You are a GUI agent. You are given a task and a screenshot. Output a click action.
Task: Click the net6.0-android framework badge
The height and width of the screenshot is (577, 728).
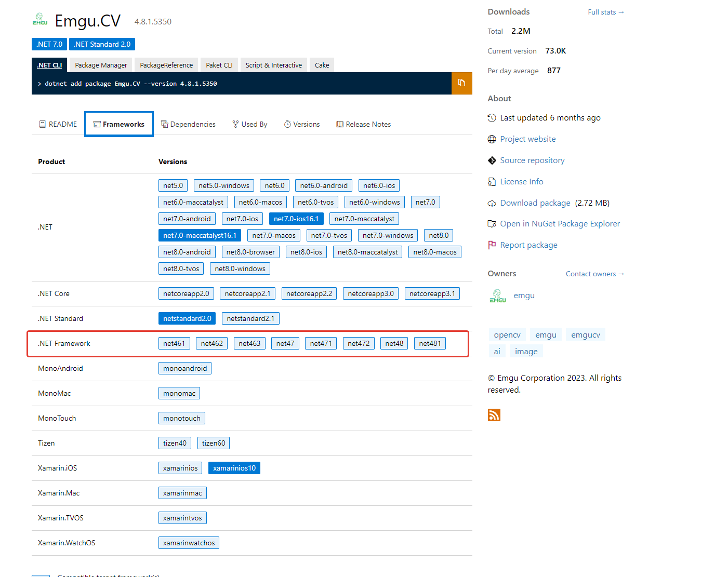click(x=324, y=185)
